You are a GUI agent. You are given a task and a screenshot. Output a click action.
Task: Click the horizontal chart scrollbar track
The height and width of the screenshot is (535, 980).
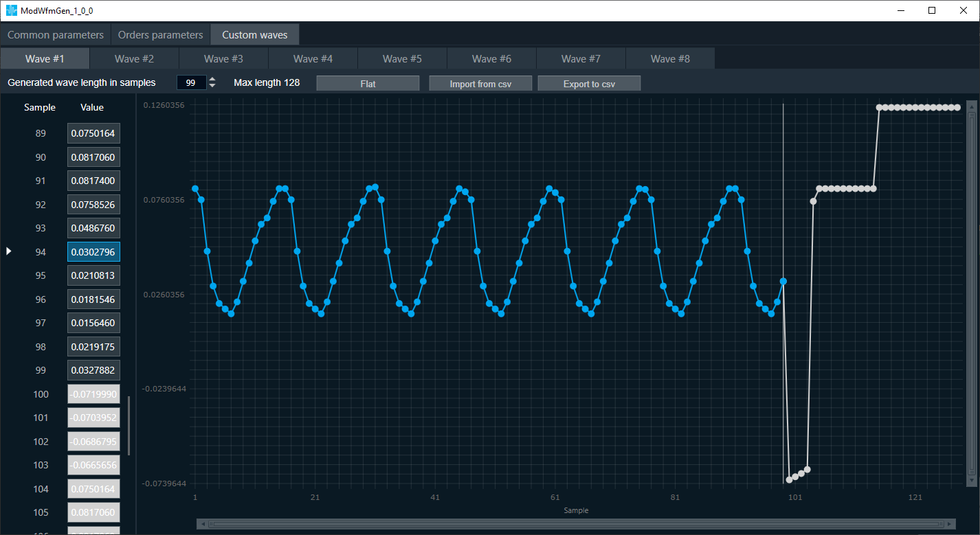577,524
